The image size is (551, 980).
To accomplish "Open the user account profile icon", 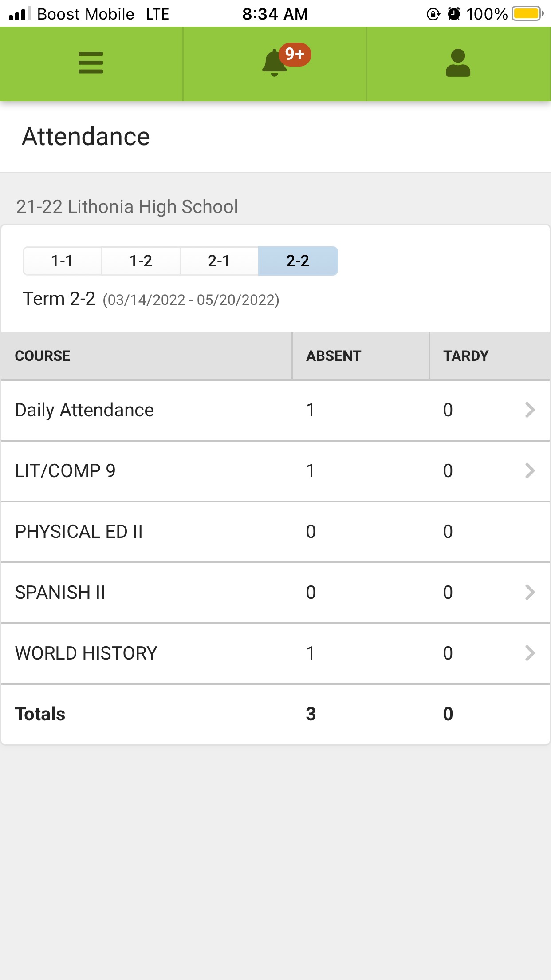I will tap(458, 63).
